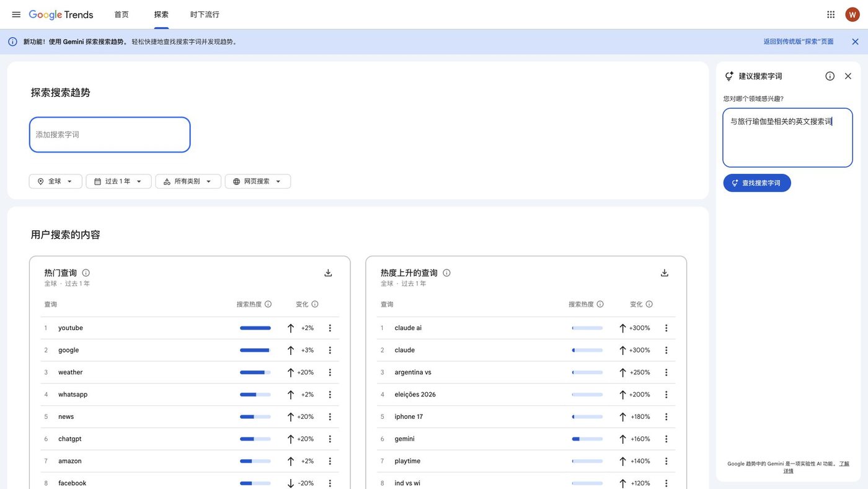Click the Google Trends logo
This screenshot has width=868, height=489.
point(61,14)
